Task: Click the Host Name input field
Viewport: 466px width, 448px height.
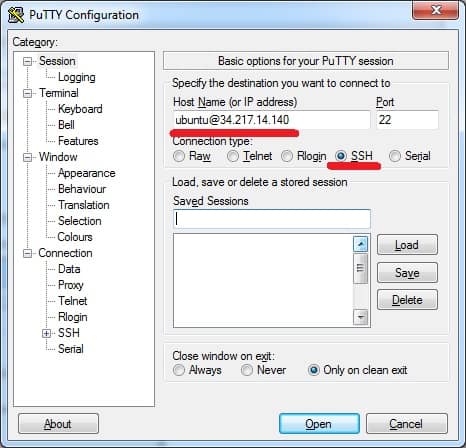Action: point(272,120)
